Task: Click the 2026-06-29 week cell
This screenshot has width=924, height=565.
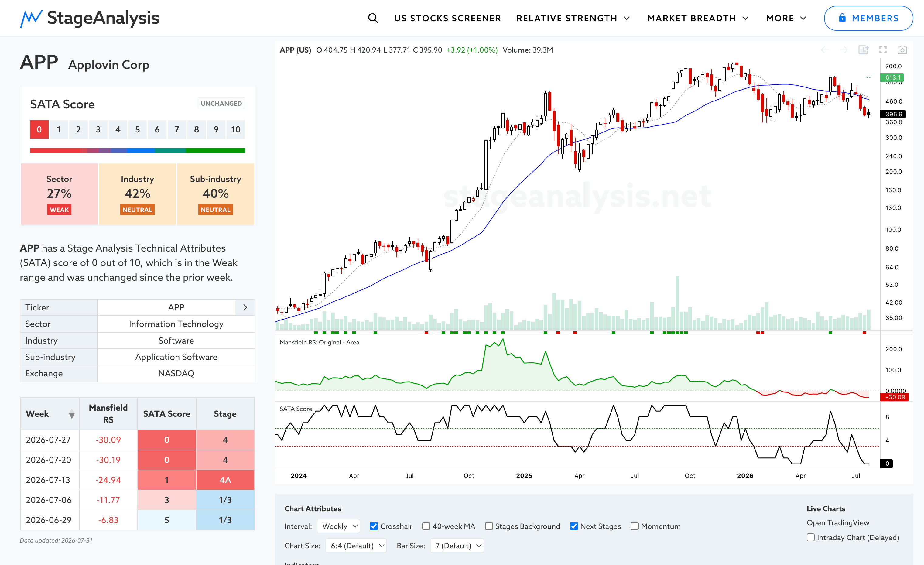Action: [x=50, y=520]
